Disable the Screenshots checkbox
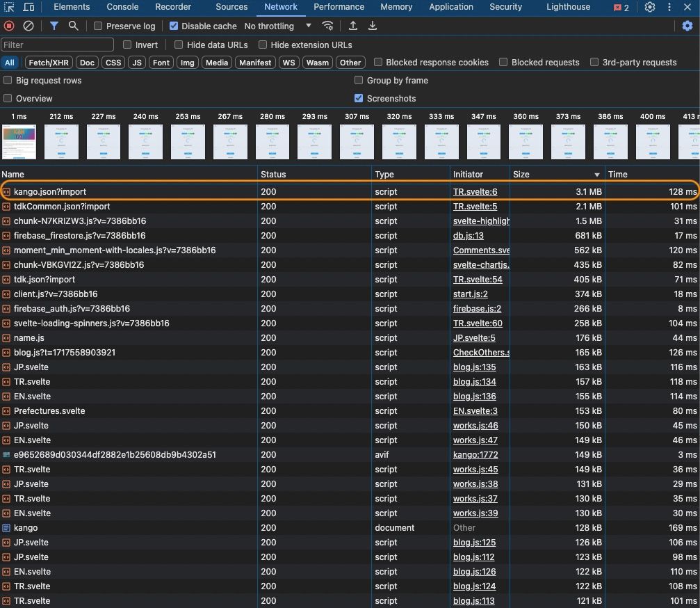Screen dimensions: 700x608 [359, 99]
